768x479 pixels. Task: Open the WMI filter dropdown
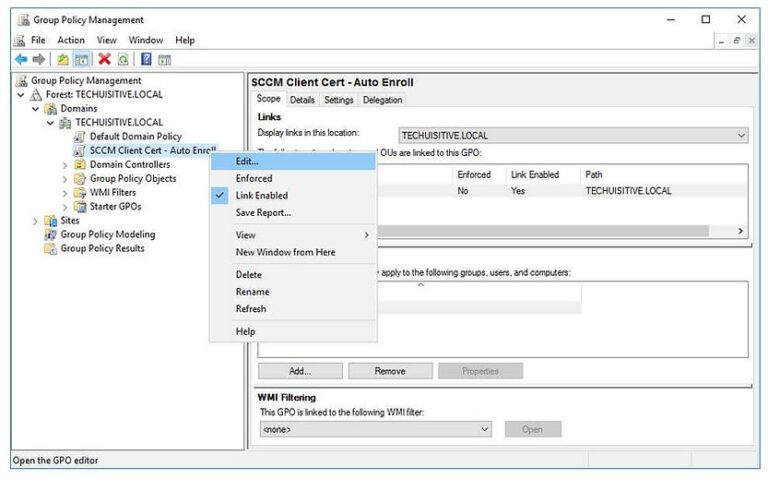(485, 429)
